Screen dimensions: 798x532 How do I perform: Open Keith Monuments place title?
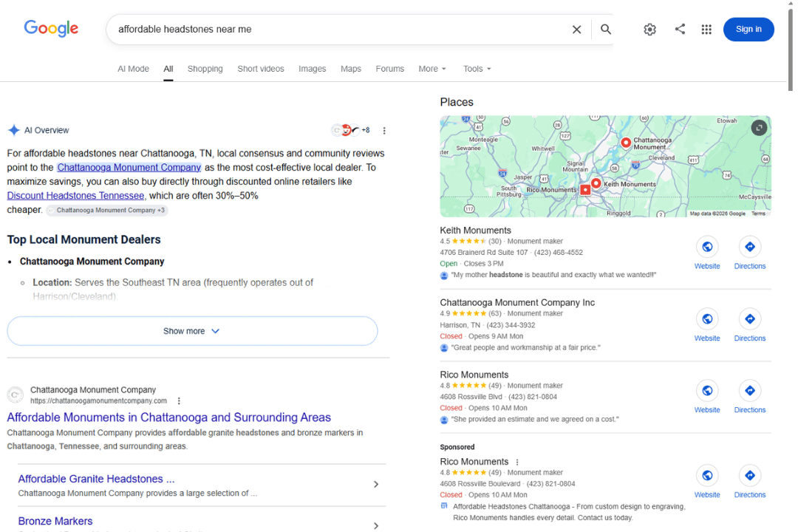(475, 231)
